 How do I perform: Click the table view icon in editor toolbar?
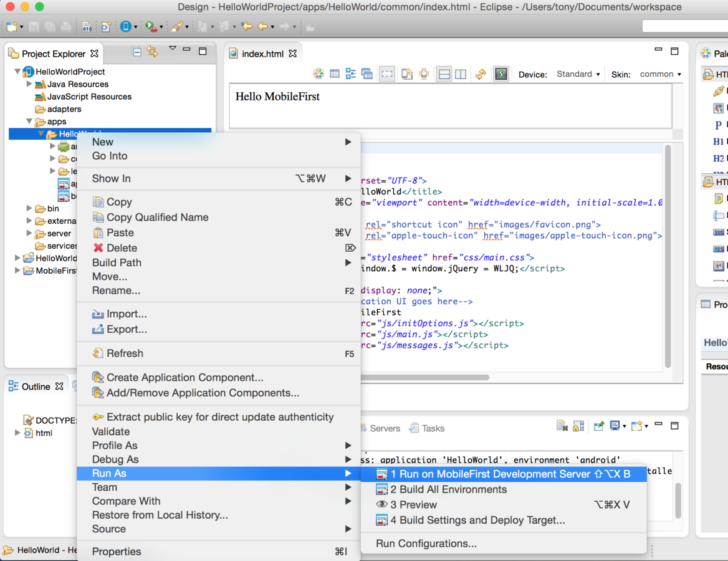click(x=334, y=74)
